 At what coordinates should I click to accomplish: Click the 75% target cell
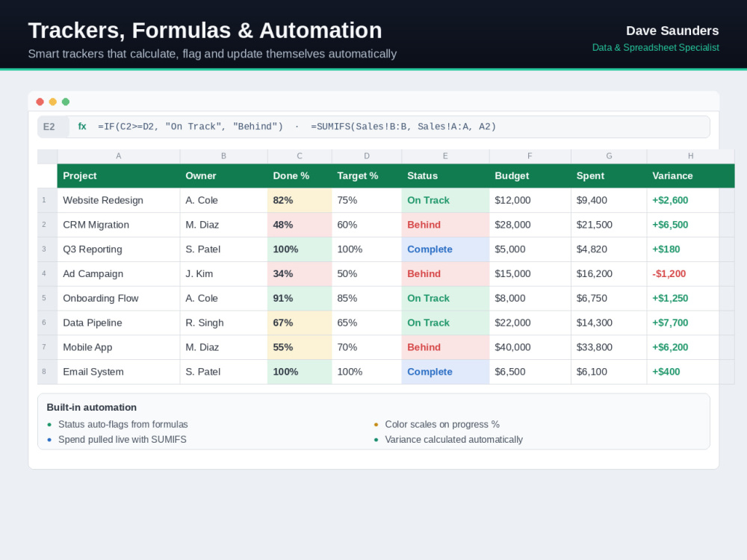pyautogui.click(x=367, y=200)
